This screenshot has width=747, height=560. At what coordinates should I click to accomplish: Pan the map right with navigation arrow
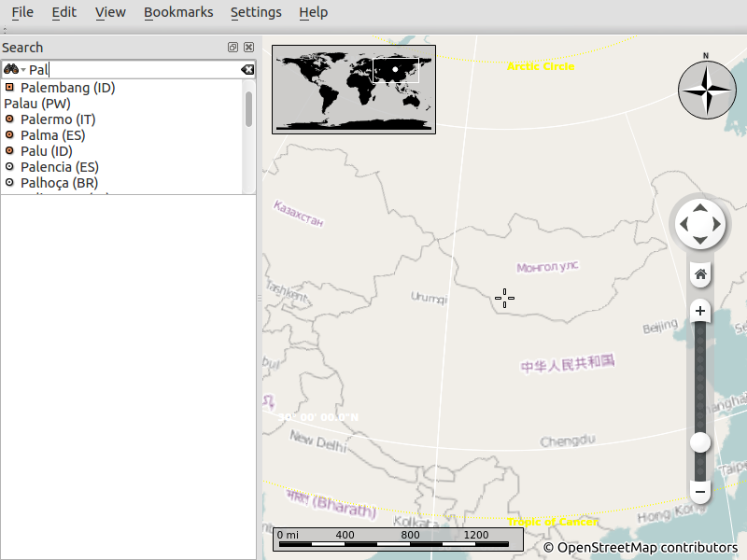718,225
